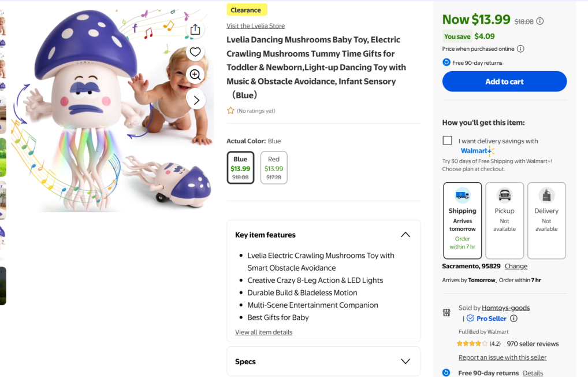Collapse the Key item features section

pyautogui.click(x=405, y=235)
